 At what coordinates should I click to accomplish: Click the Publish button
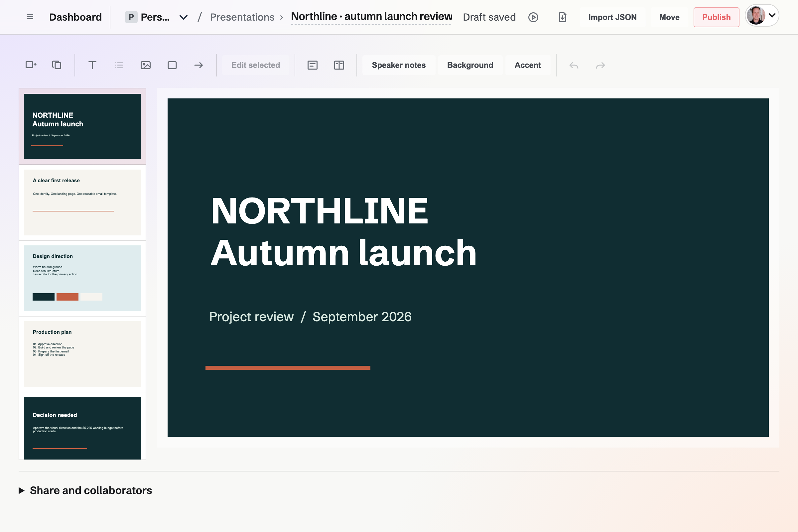click(x=716, y=17)
